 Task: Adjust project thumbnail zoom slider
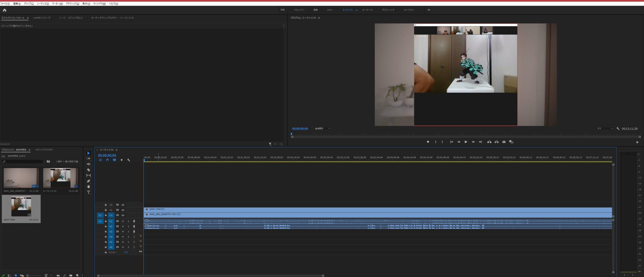coord(34,275)
